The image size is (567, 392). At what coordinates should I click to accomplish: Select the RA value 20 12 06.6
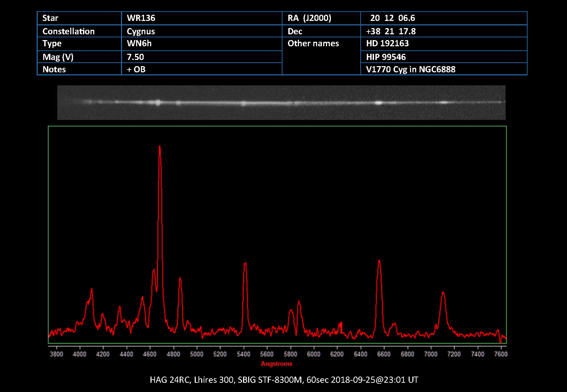point(392,18)
